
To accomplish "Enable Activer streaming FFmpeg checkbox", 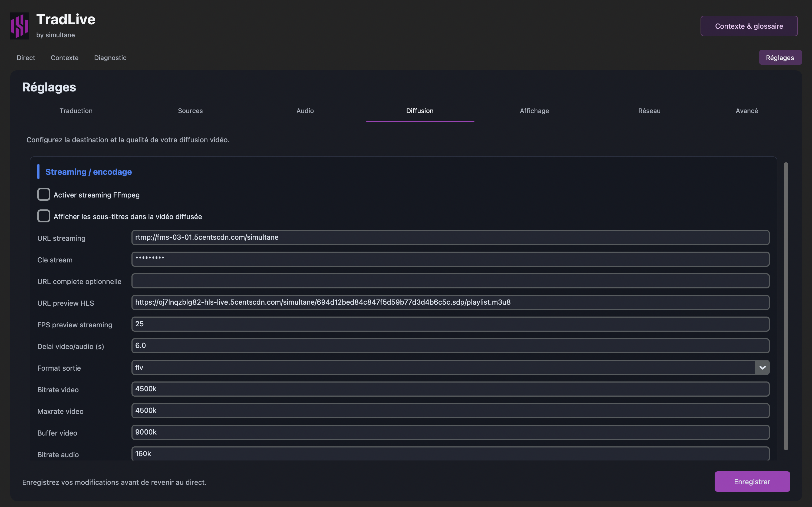I will pyautogui.click(x=44, y=195).
